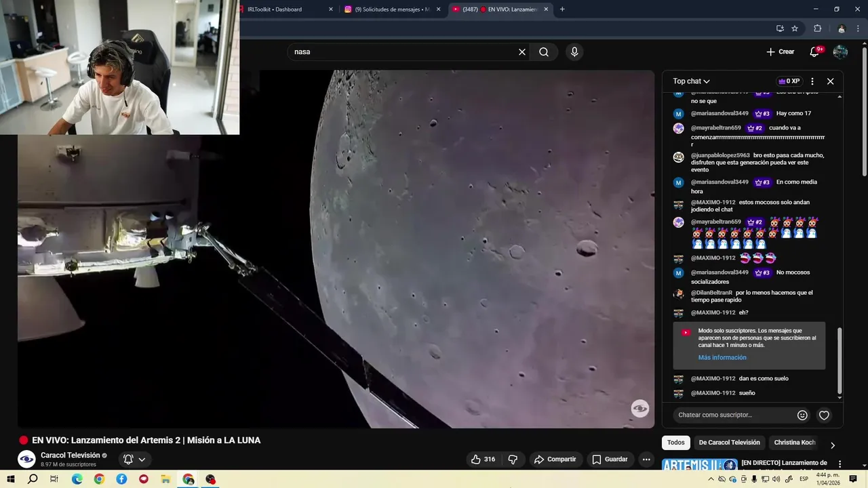Like the video with thumbs up (316)
Image resolution: width=868 pixels, height=488 pixels.
483,460
